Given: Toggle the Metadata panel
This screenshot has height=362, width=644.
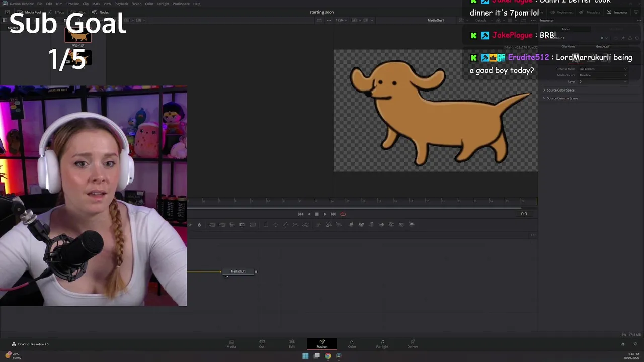Looking at the screenshot, I should point(590,12).
